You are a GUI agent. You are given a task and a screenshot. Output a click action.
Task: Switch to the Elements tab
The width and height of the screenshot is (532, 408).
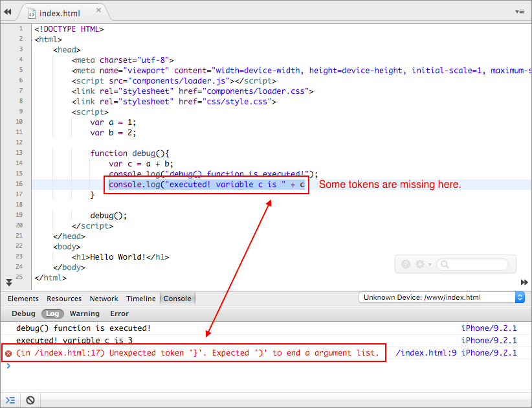pyautogui.click(x=23, y=299)
